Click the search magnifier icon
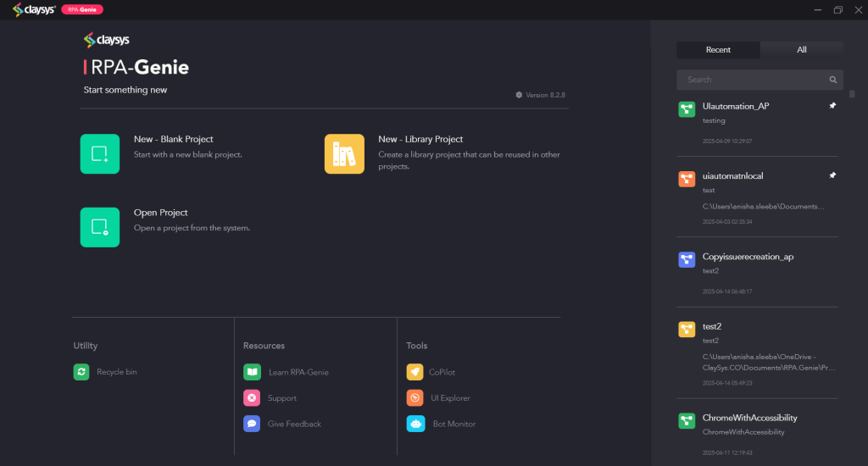This screenshot has width=868, height=466. [832, 80]
